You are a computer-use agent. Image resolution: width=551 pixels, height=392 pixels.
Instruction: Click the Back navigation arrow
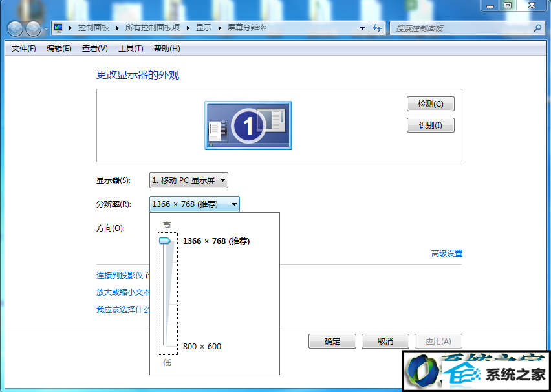click(x=15, y=28)
